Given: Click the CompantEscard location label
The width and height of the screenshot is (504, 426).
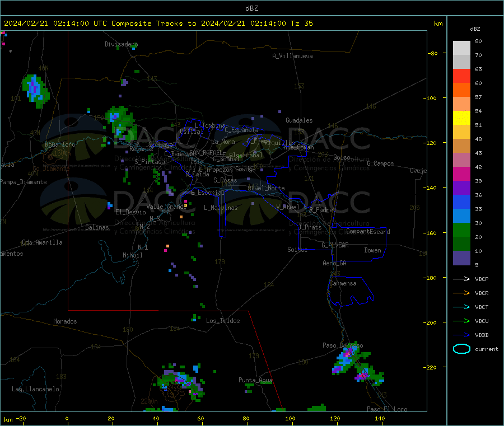Looking at the screenshot, I should [368, 232].
